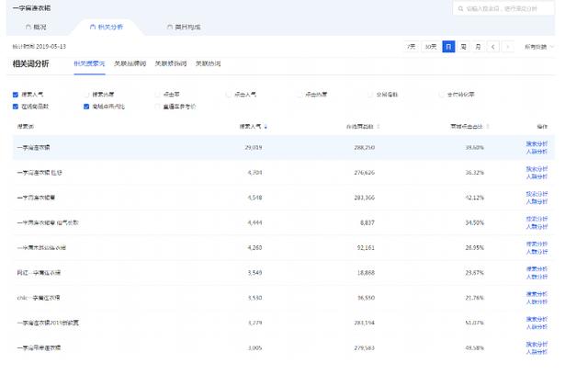588x375 pixels.
Task: Switch to the 类目构成 tab
Action: pyautogui.click(x=187, y=27)
